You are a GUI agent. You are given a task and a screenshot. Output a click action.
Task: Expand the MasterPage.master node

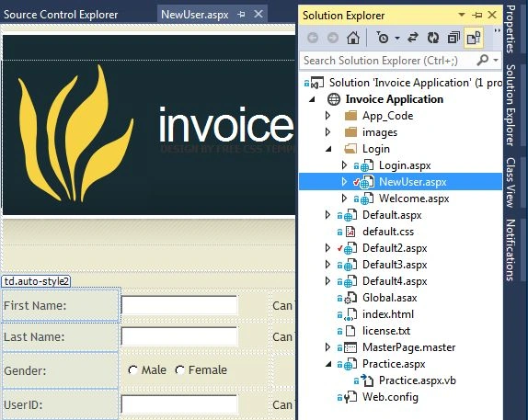click(327, 347)
